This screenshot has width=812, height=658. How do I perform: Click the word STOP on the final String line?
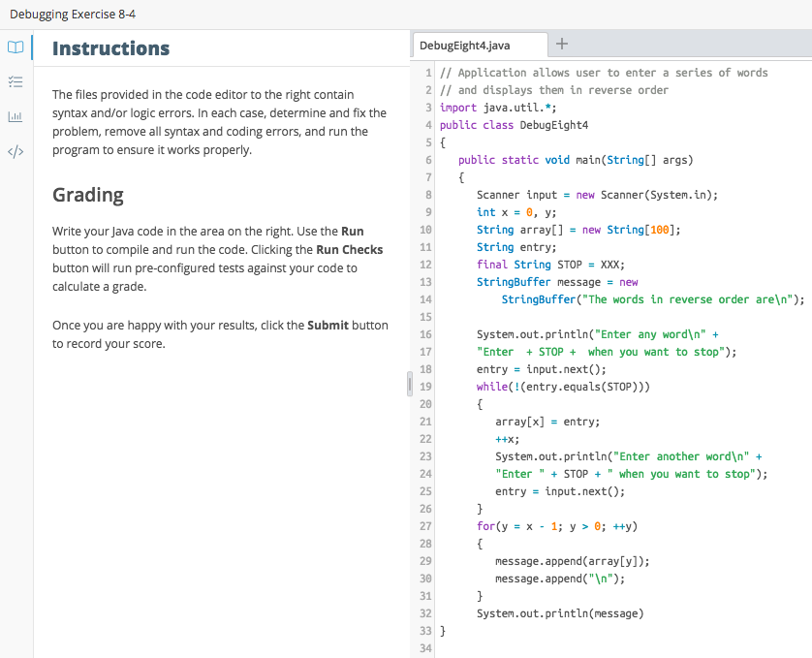point(569,264)
